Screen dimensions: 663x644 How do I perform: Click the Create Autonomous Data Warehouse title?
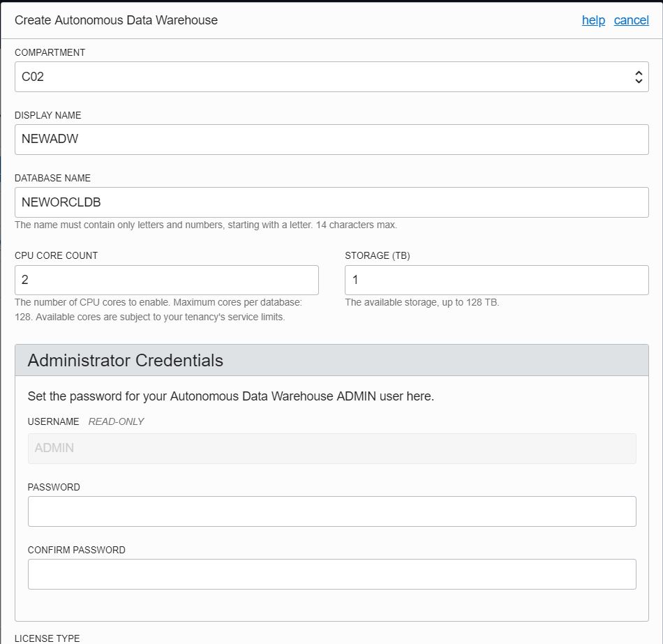(x=116, y=20)
